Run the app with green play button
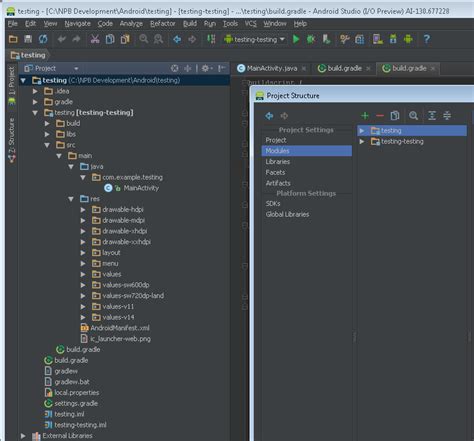 [296, 39]
